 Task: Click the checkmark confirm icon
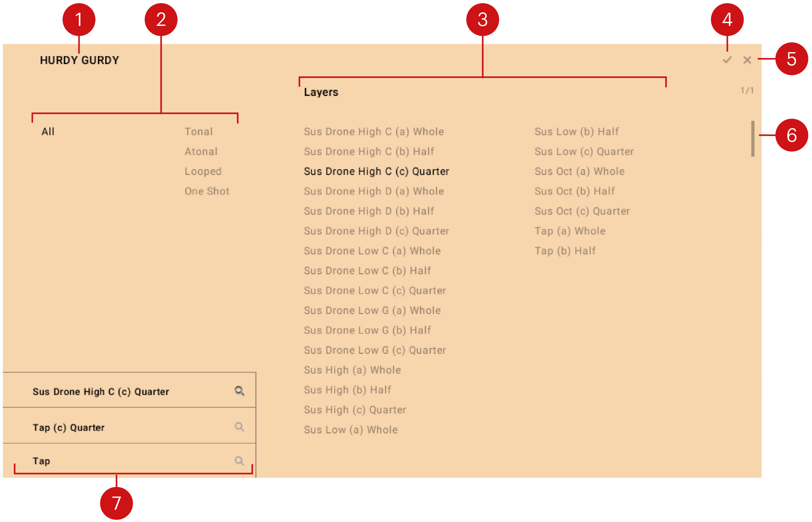pos(727,60)
